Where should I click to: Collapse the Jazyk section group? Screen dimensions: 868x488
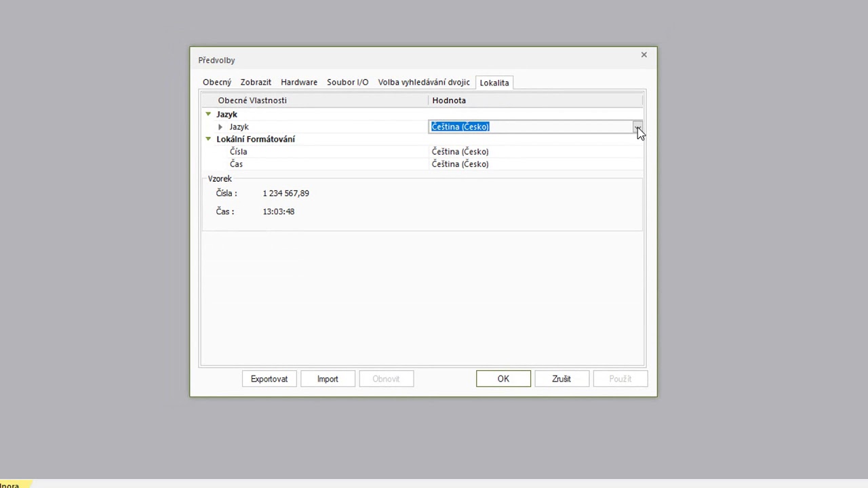[x=208, y=115]
